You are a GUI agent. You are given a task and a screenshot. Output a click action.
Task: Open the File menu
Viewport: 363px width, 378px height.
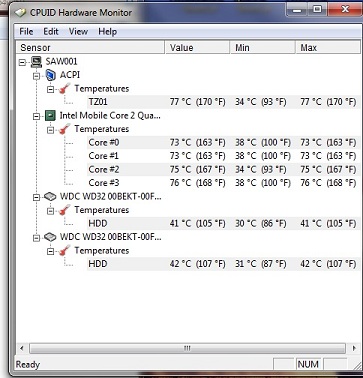[26, 32]
